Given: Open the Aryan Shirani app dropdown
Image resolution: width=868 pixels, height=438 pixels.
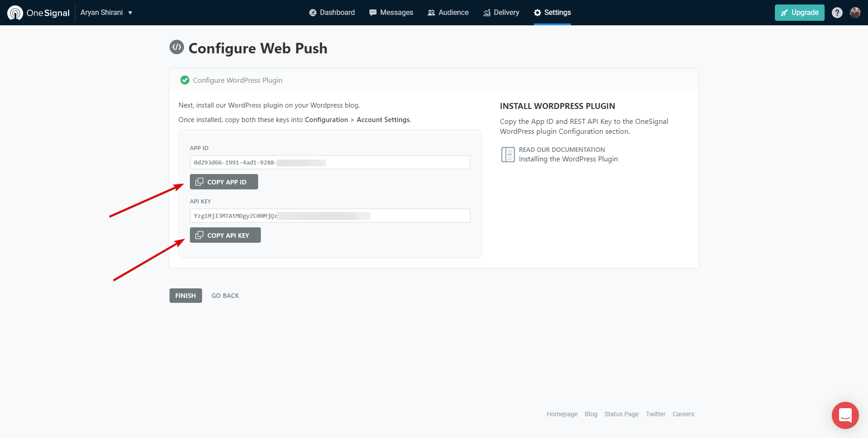Looking at the screenshot, I should point(106,13).
